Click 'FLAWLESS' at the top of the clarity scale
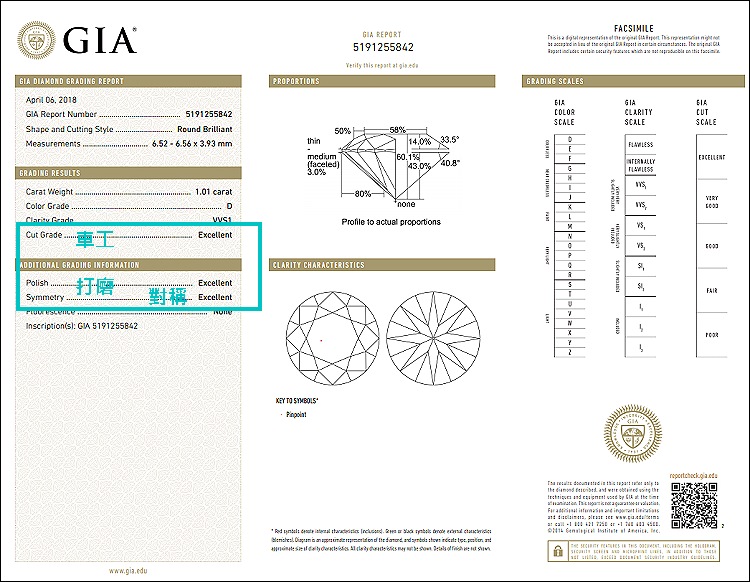This screenshot has width=750, height=582. coord(641,144)
